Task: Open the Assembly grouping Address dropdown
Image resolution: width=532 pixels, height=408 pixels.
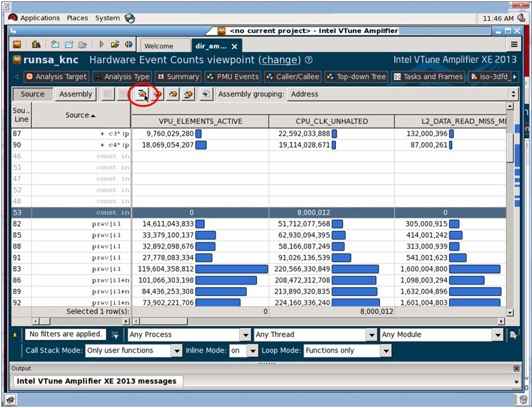Action: pos(403,94)
